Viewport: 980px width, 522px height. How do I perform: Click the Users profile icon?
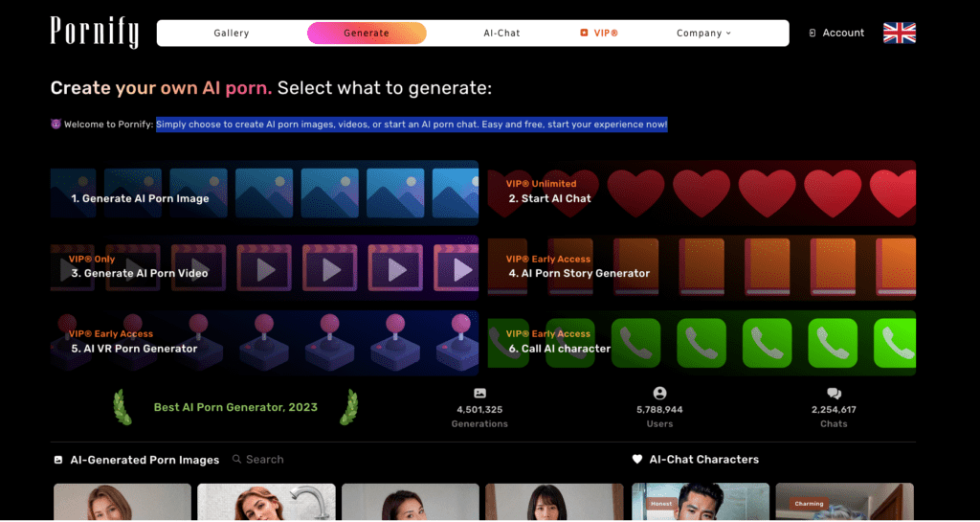pyautogui.click(x=659, y=394)
